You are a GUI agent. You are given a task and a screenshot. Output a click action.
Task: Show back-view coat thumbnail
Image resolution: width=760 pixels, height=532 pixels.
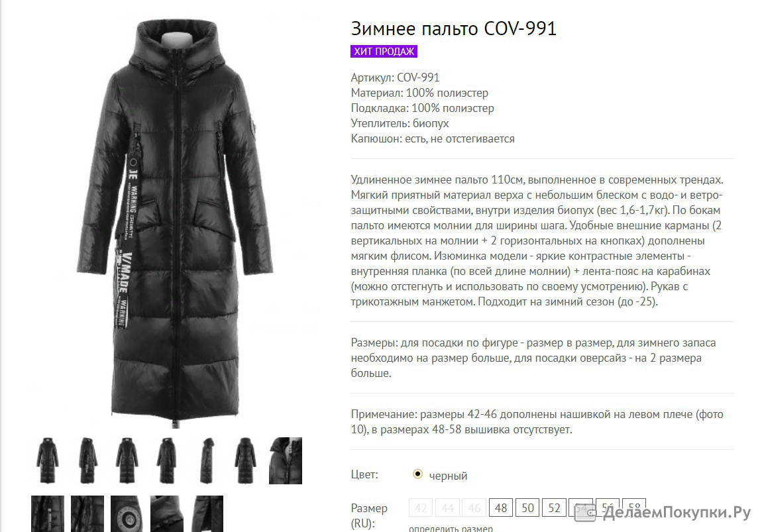click(245, 460)
